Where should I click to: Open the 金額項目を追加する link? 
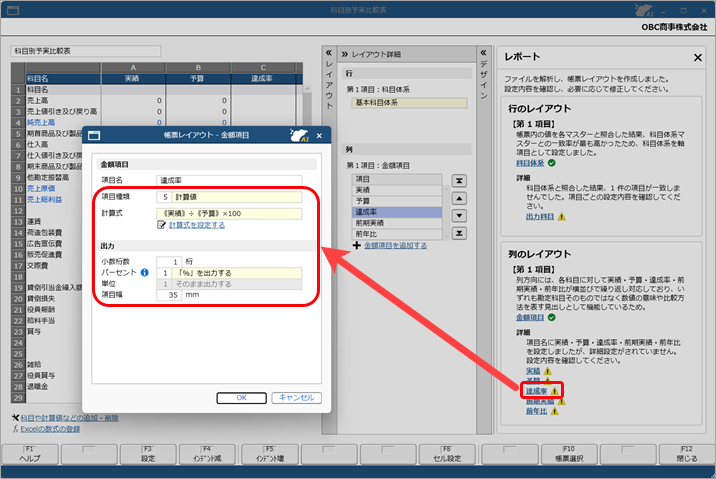(x=395, y=245)
